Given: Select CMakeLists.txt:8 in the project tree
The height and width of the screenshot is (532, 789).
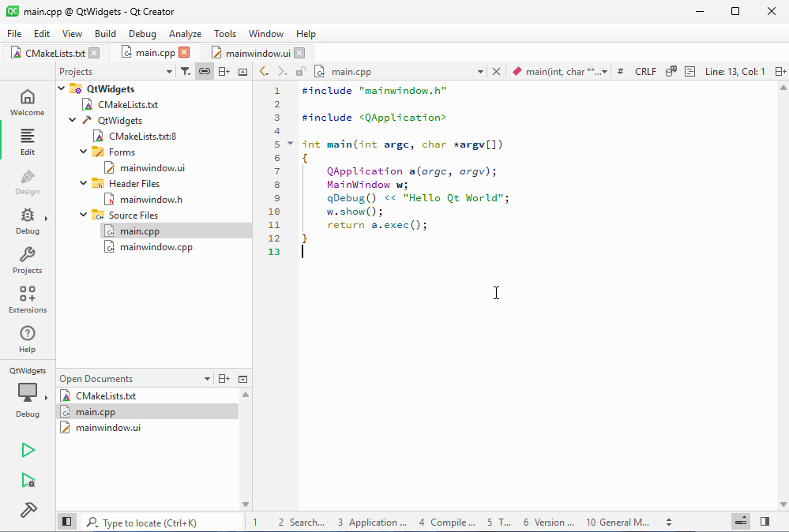Looking at the screenshot, I should click(142, 137).
